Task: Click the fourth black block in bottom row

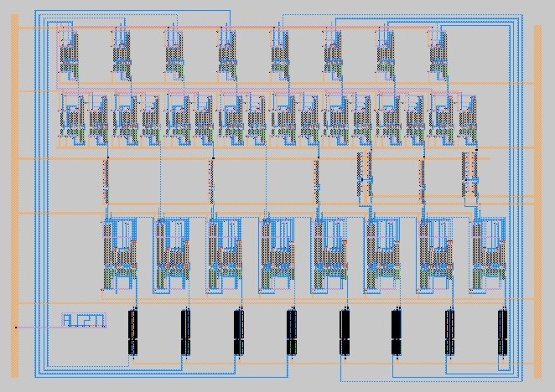Action: tap(291, 332)
